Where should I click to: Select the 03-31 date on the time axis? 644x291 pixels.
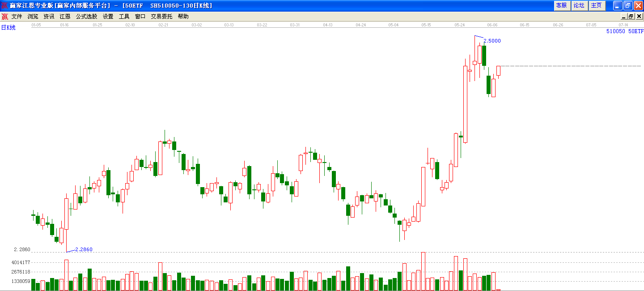pyautogui.click(x=295, y=25)
